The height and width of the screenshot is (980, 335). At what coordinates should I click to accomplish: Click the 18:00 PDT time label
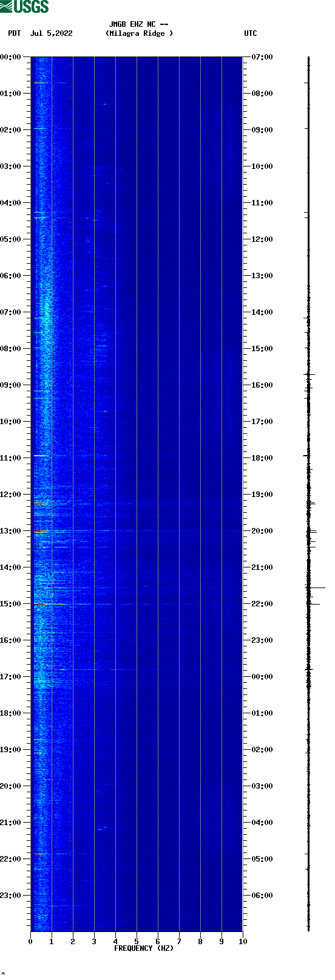11,713
